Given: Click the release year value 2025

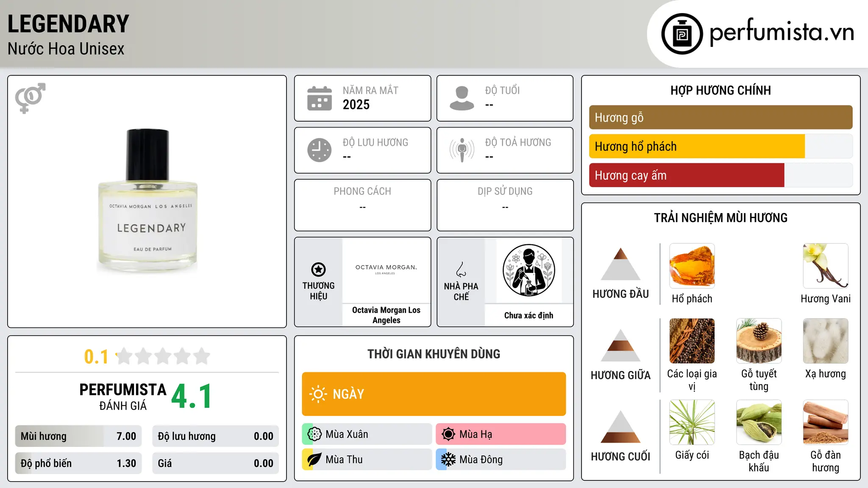Looking at the screenshot, I should click(x=356, y=105).
